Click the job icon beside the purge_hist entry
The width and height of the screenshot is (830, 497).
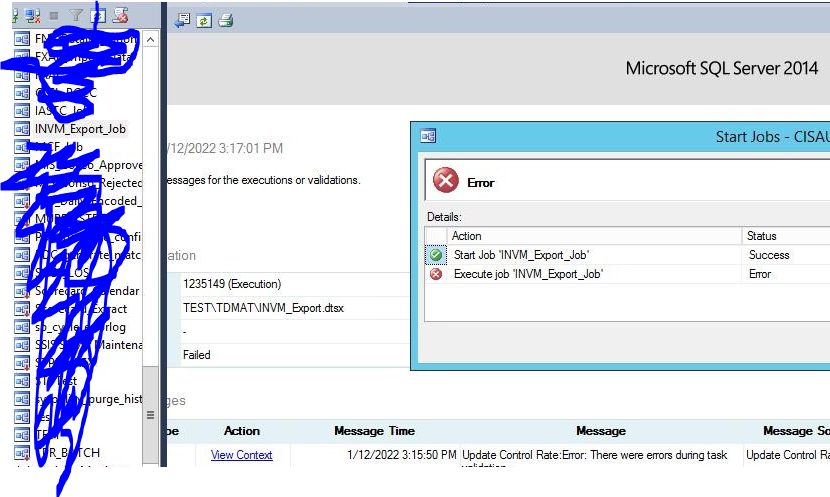(22, 399)
